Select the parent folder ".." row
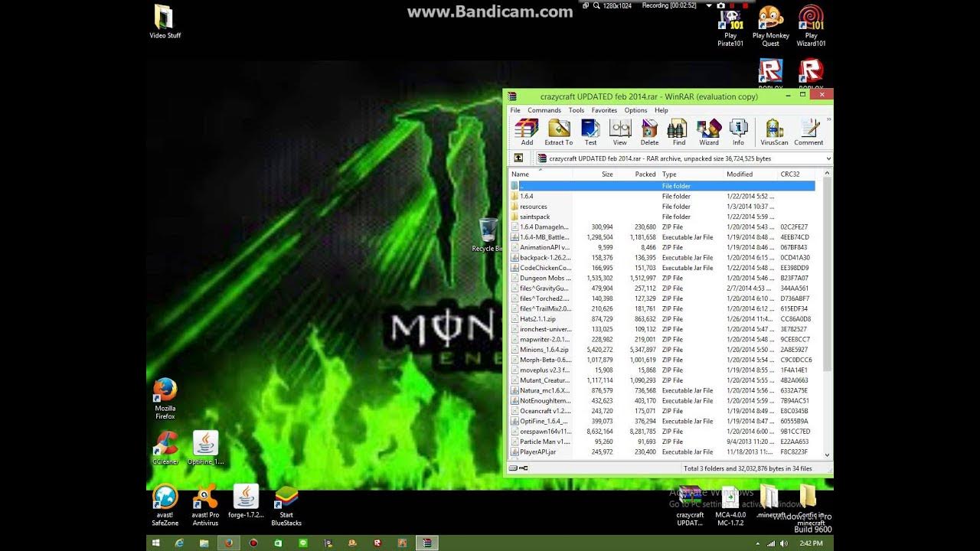Screen dimensions: 980x551 click(x=662, y=186)
